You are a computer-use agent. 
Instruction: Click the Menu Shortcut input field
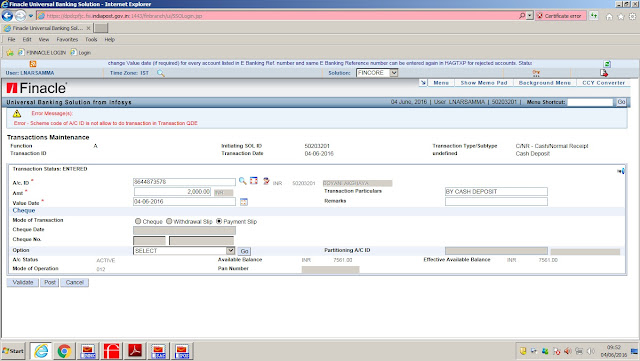pos(590,102)
